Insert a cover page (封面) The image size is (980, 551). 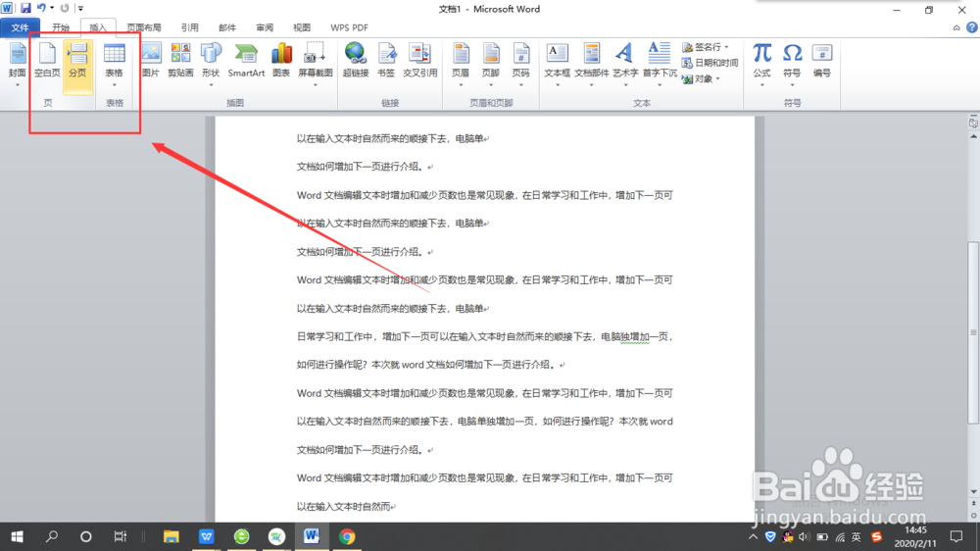pos(17,61)
